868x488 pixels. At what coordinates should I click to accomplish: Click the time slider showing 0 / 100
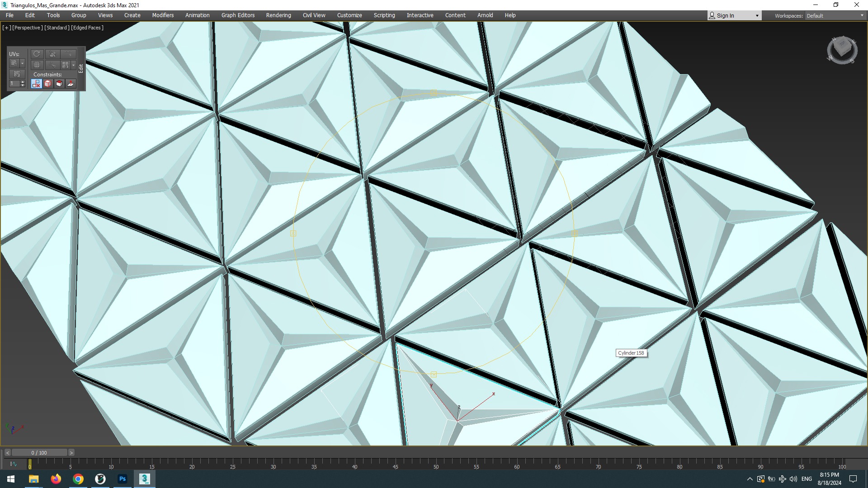(39, 452)
